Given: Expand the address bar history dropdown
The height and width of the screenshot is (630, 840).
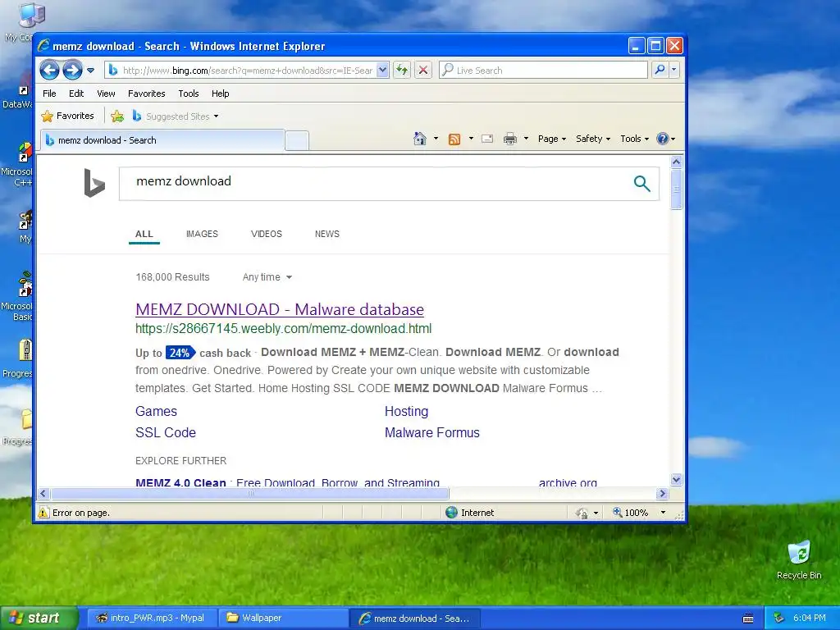Looking at the screenshot, I should 382,71.
